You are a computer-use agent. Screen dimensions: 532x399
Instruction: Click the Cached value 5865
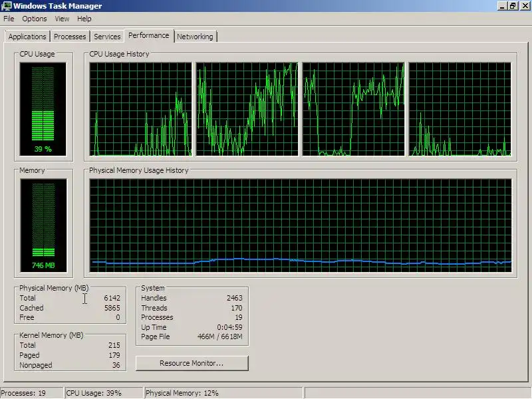coord(112,308)
